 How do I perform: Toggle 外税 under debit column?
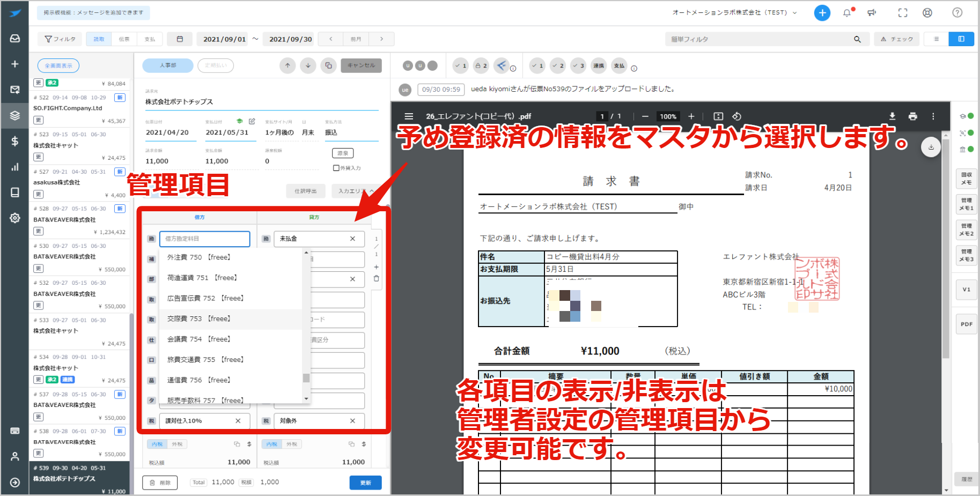click(x=177, y=444)
